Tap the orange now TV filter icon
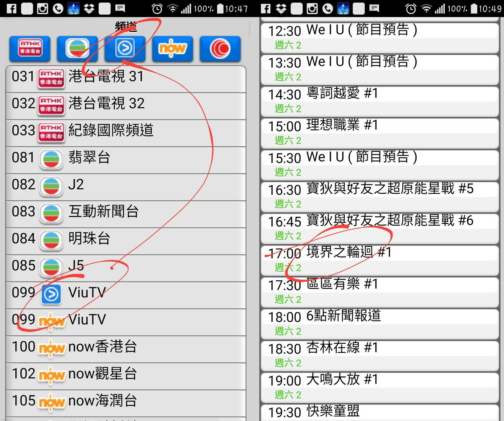Screen dimensions: 504x421 click(172, 49)
